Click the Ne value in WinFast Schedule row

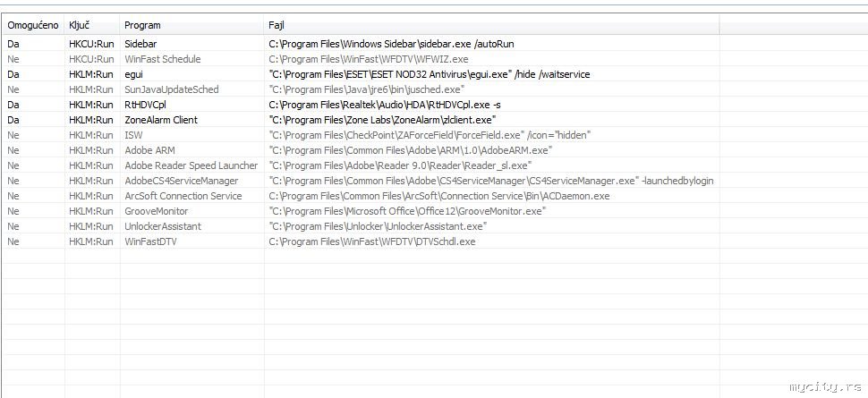[x=13, y=59]
